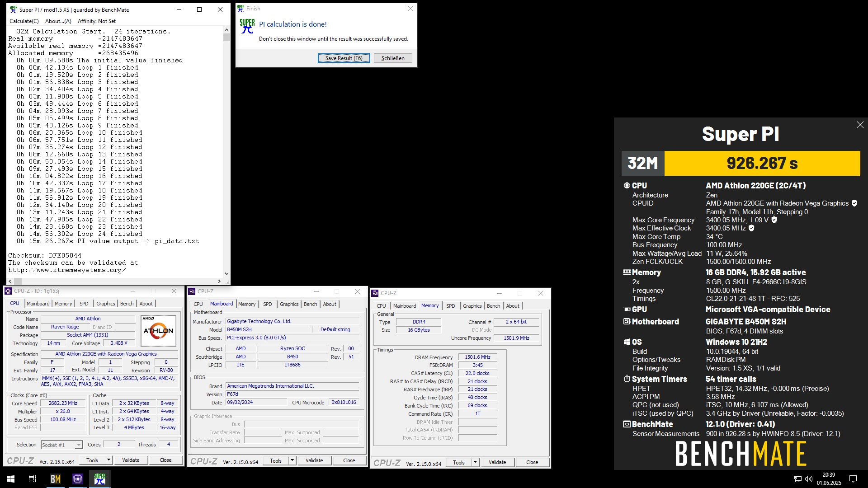Click Close in first CPU-Z window

pyautogui.click(x=165, y=460)
